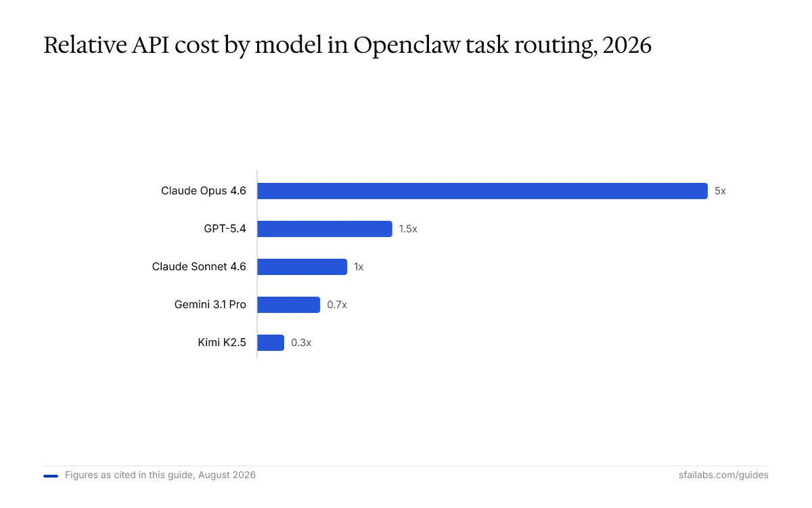Click the Claude Opus 4.6 bar

482,191
